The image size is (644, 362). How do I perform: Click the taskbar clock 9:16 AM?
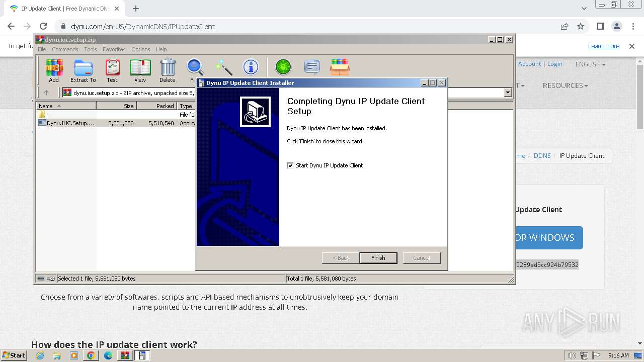[618, 355]
